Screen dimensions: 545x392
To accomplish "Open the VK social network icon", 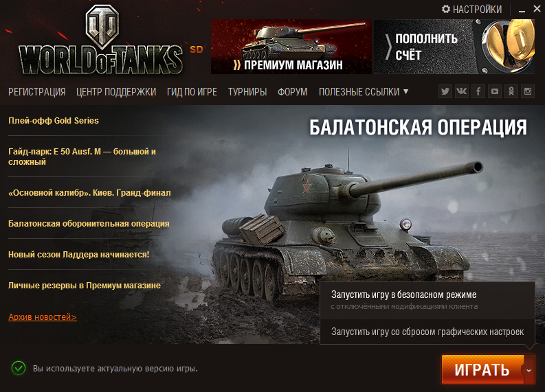I will click(x=462, y=92).
